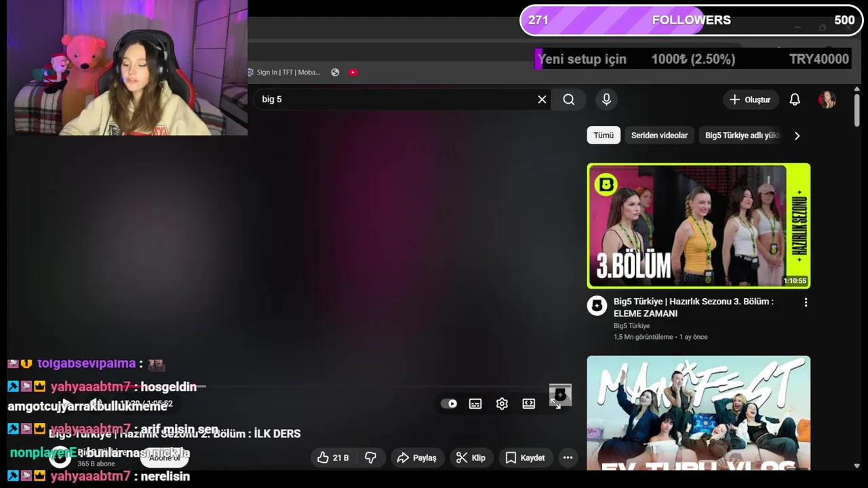Select the Tümü filter chip

tap(604, 136)
